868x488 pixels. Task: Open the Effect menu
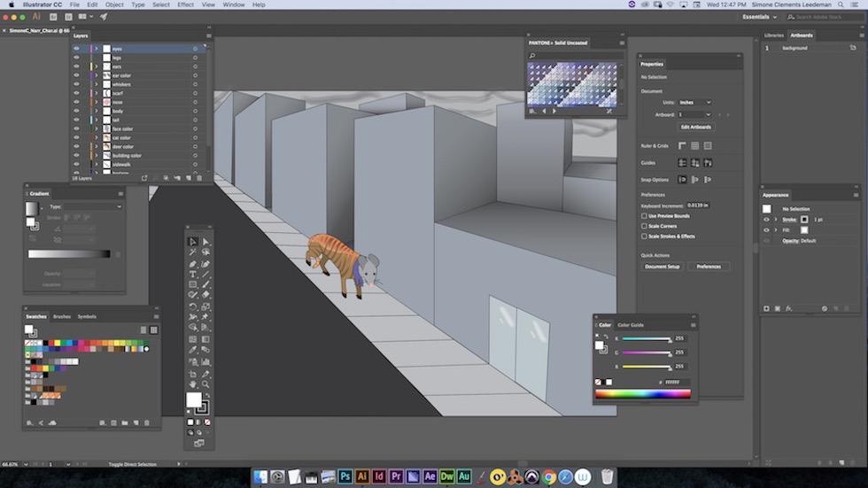[185, 4]
